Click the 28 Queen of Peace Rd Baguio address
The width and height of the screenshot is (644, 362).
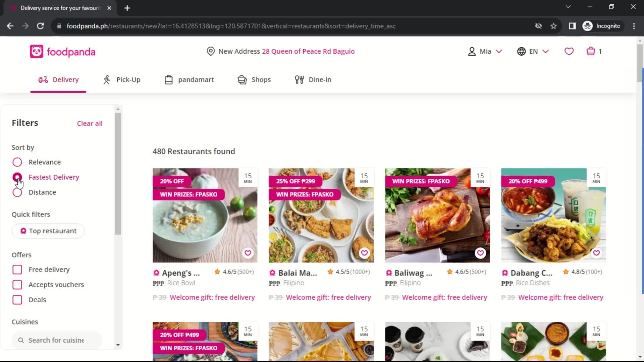click(308, 51)
